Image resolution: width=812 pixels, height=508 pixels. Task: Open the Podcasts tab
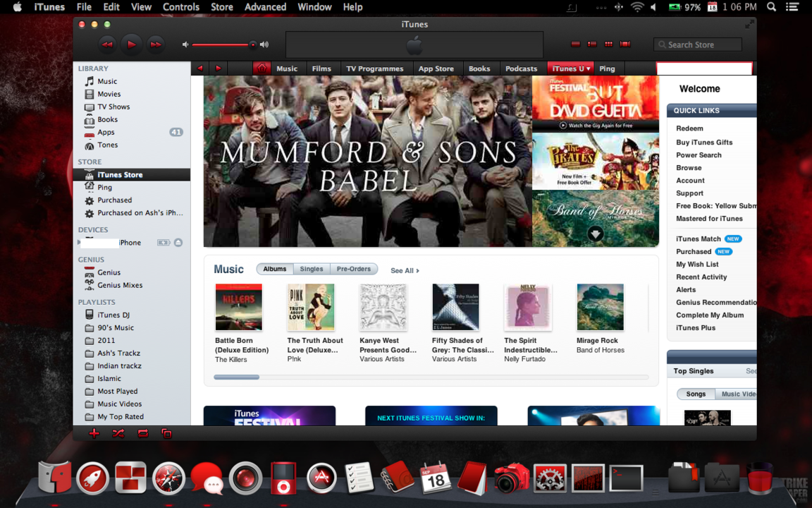(x=521, y=68)
